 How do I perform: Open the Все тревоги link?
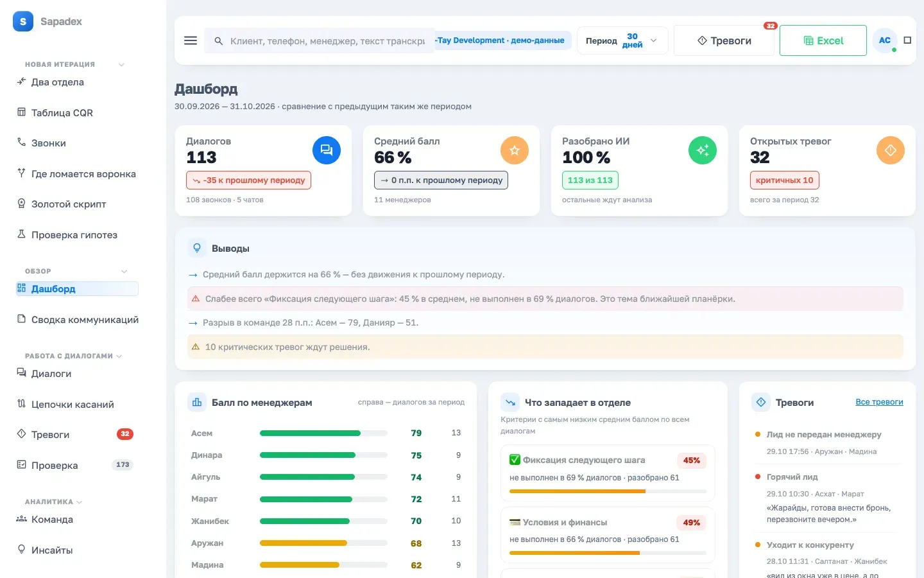pyautogui.click(x=879, y=402)
